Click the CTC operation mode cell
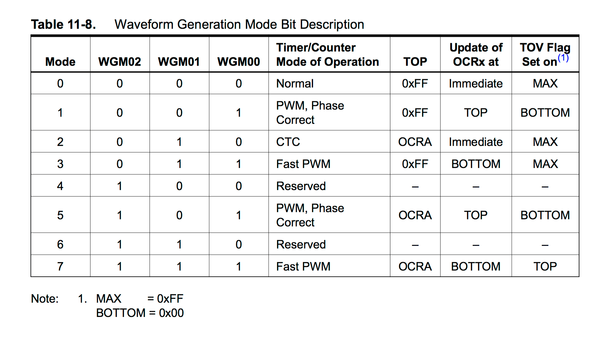Screen dimensions: 597x364 point(288,142)
